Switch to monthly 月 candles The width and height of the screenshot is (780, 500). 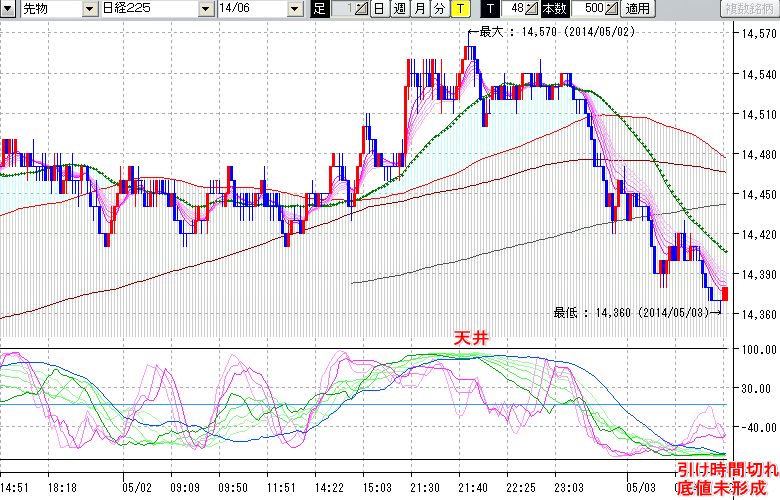[x=418, y=9]
